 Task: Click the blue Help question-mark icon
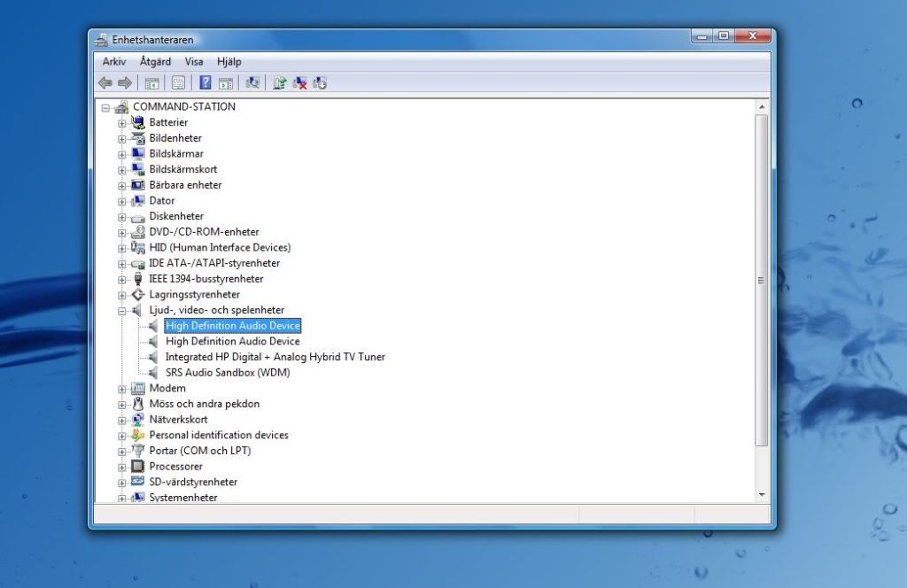pyautogui.click(x=205, y=82)
